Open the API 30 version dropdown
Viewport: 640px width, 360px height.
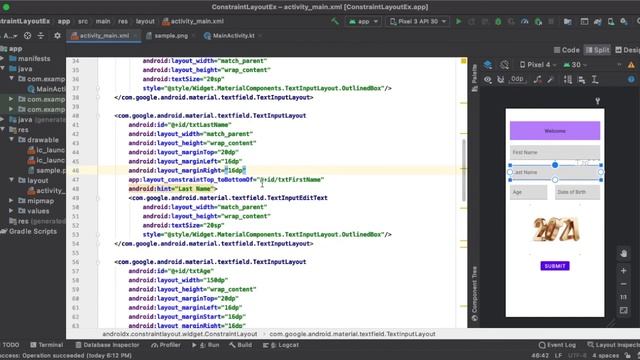tap(575, 64)
